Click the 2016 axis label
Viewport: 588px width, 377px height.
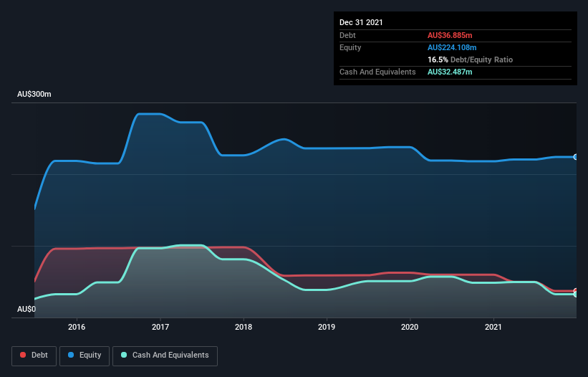click(x=77, y=327)
